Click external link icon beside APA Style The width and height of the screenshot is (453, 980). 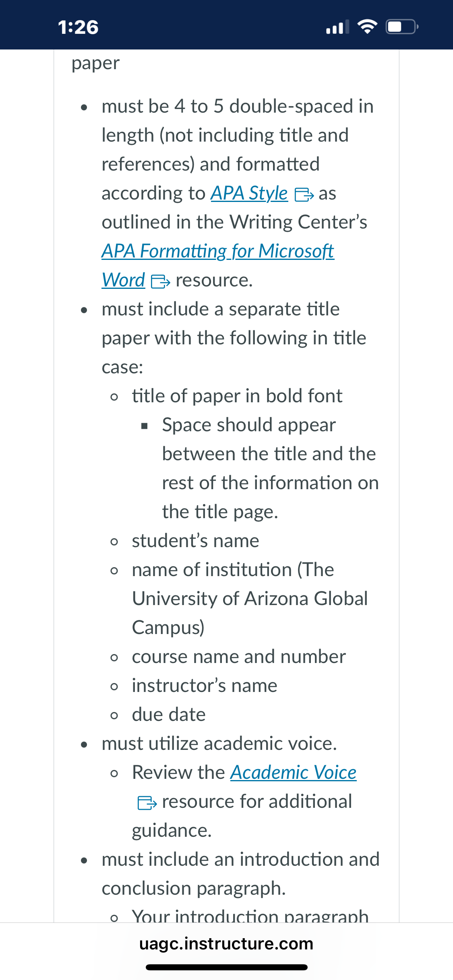pyautogui.click(x=304, y=195)
